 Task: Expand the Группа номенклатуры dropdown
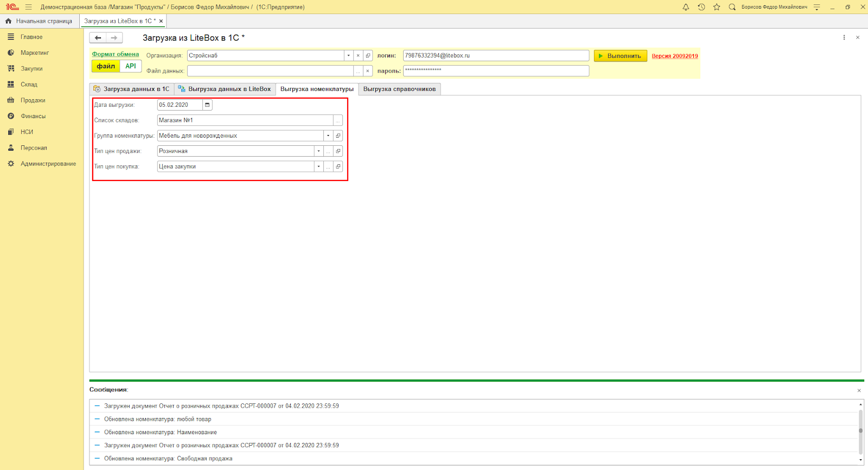(x=328, y=136)
